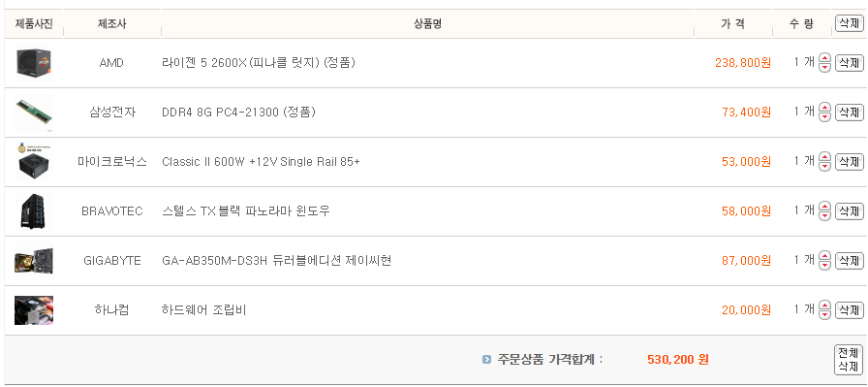868x387 pixels.
Task: Remove the GIGABYTE motherboard item
Action: 850,260
